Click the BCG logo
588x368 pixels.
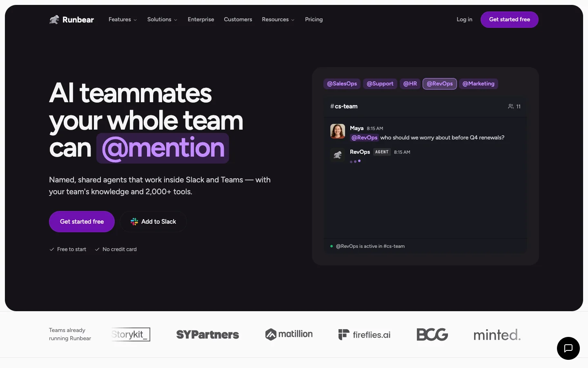432,334
